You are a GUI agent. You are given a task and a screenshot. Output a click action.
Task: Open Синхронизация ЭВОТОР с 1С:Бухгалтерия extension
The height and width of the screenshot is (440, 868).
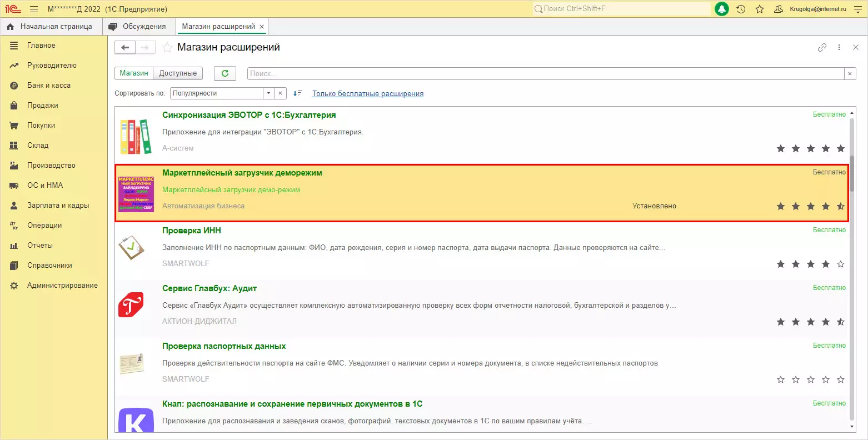click(x=249, y=115)
